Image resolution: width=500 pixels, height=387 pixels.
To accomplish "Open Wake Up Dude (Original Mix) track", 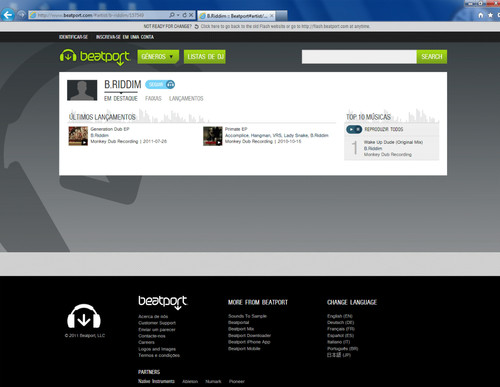I will tap(393, 142).
